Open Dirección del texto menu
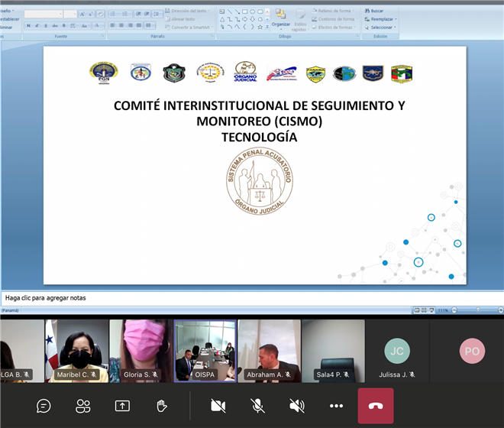The image size is (504, 428). pyautogui.click(x=187, y=11)
